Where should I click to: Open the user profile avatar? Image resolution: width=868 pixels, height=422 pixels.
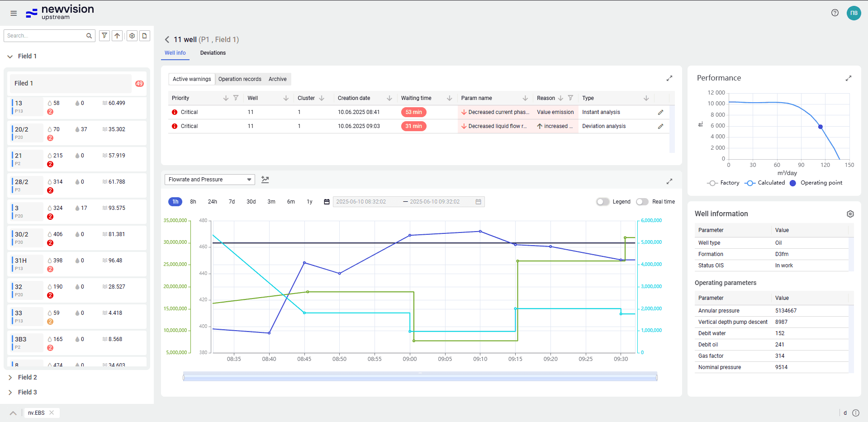coord(854,13)
